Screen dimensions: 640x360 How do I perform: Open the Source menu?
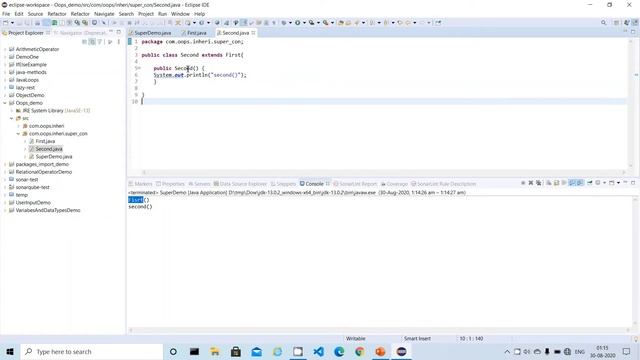pos(35,14)
